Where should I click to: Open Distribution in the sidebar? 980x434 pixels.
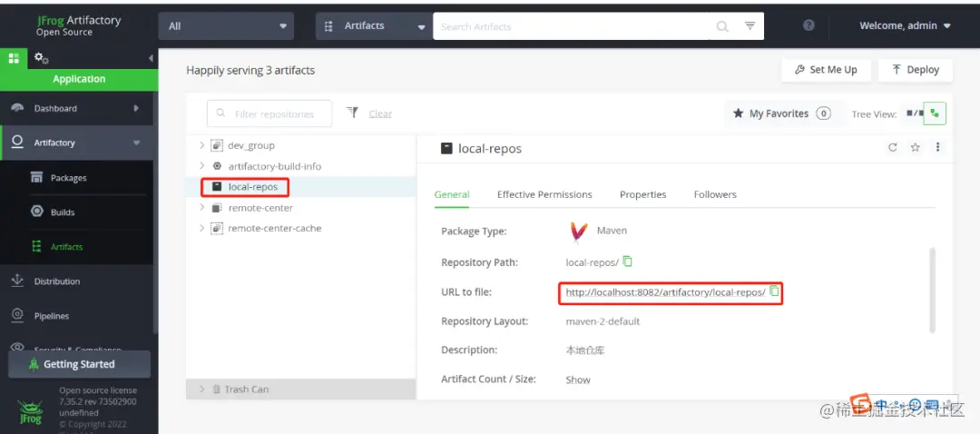pyautogui.click(x=77, y=281)
